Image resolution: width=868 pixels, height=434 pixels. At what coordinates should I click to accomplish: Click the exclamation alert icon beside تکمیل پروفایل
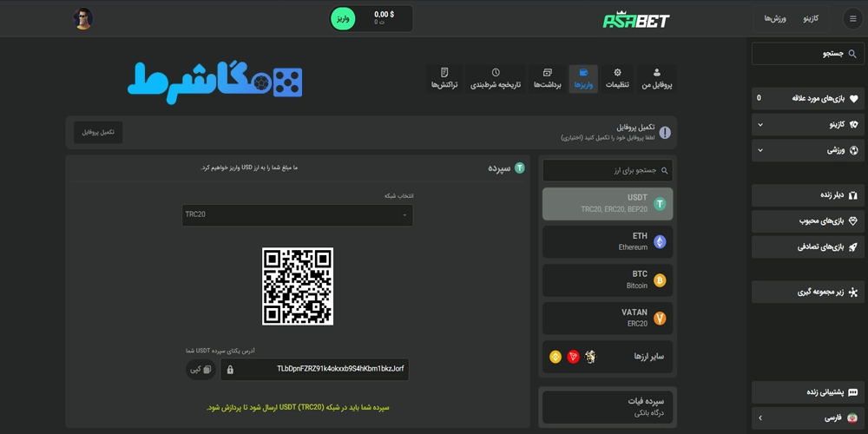[665, 132]
